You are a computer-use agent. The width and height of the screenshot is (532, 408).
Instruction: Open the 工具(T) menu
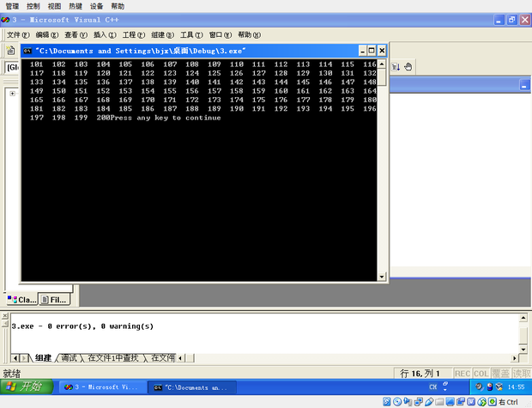pos(191,34)
